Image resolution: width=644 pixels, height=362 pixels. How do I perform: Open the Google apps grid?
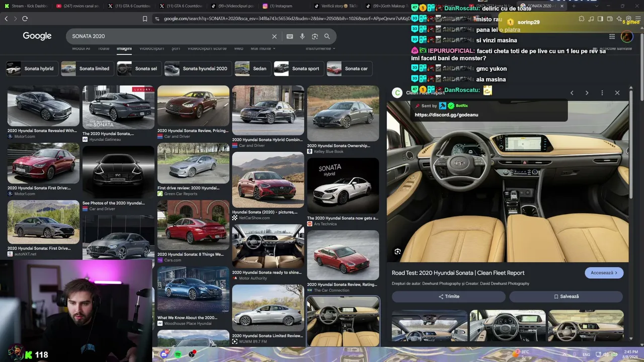(x=612, y=36)
